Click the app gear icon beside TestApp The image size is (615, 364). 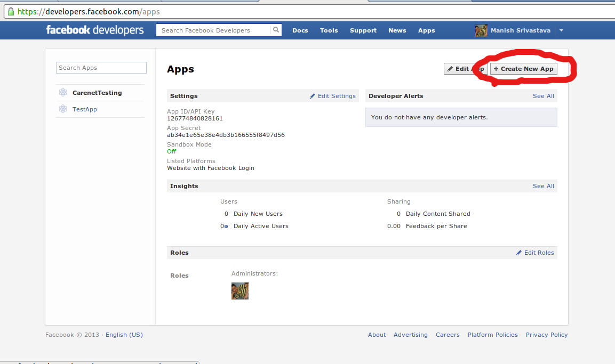[63, 109]
